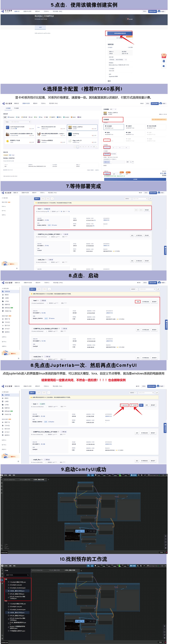The image size is (170, 644).
Task: Click the 搜索工作流 search field in step 10
Action: point(17,575)
